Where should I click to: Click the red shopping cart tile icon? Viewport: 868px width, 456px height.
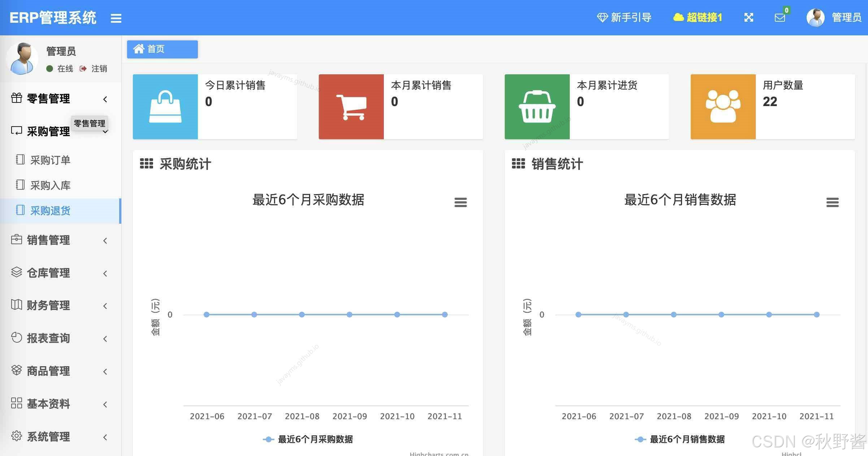tap(351, 107)
